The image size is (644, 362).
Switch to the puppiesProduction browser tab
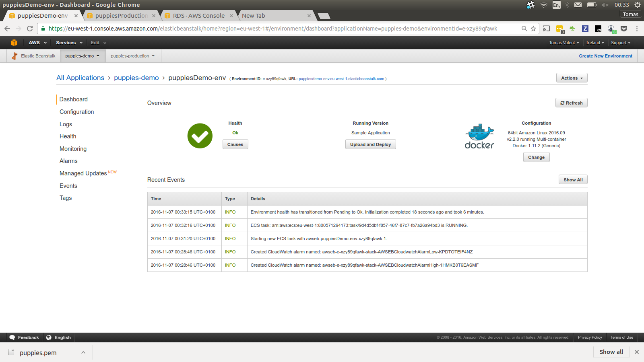coord(121,16)
